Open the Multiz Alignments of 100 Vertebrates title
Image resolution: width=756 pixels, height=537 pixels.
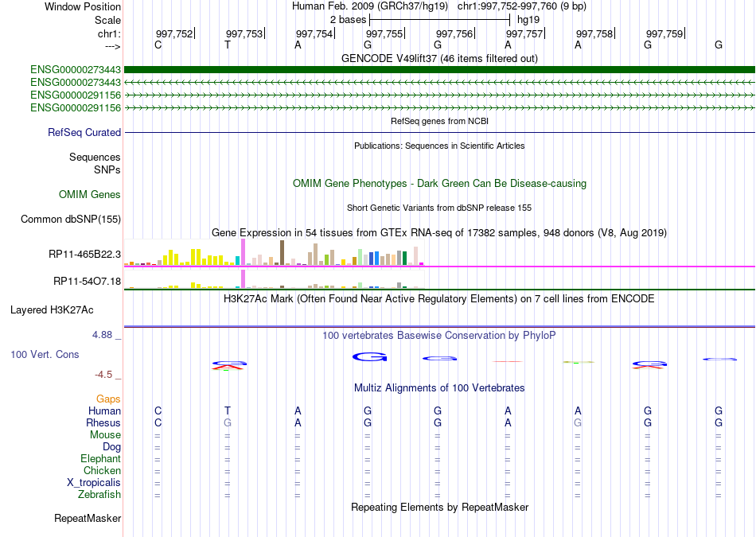click(x=439, y=388)
